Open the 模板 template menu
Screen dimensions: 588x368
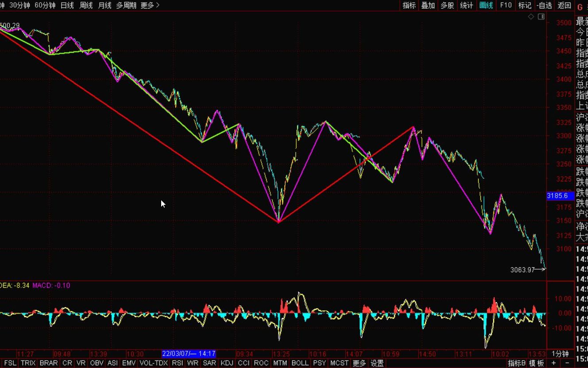(x=536, y=363)
